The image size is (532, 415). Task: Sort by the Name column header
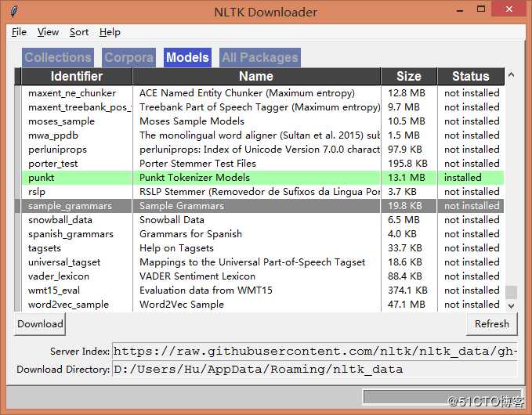pos(256,76)
